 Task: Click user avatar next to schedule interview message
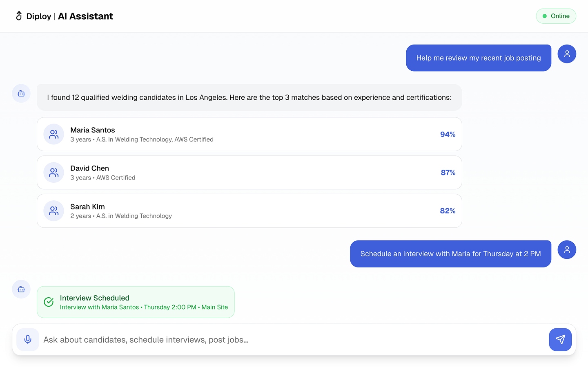567,250
